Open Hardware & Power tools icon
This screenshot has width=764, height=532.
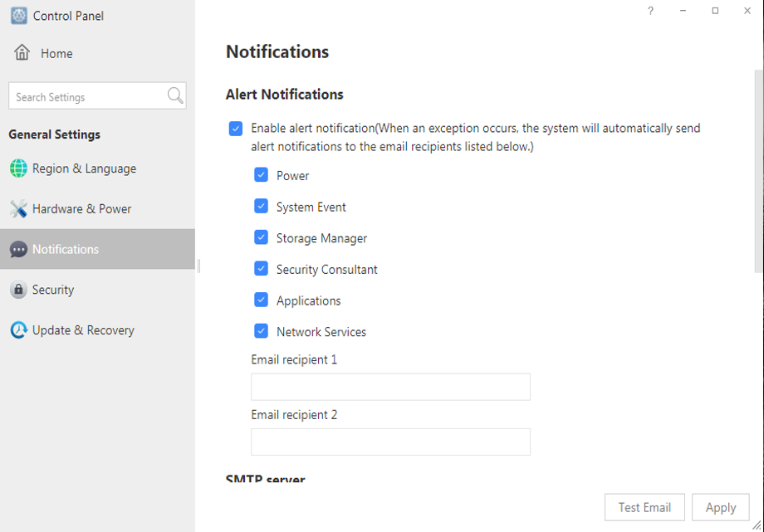tap(18, 209)
